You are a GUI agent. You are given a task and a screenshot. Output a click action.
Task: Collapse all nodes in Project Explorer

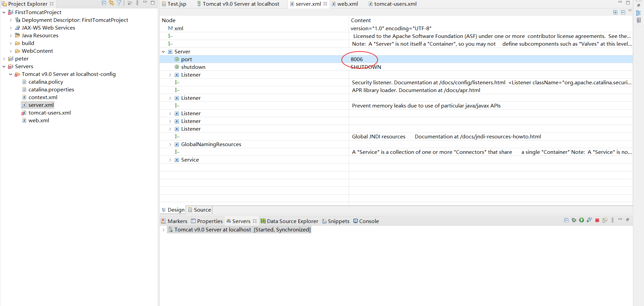(x=103, y=3)
